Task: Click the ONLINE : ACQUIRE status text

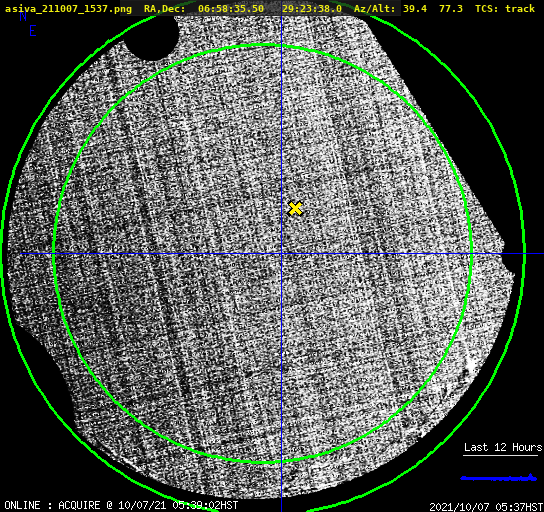Action: coord(121,505)
